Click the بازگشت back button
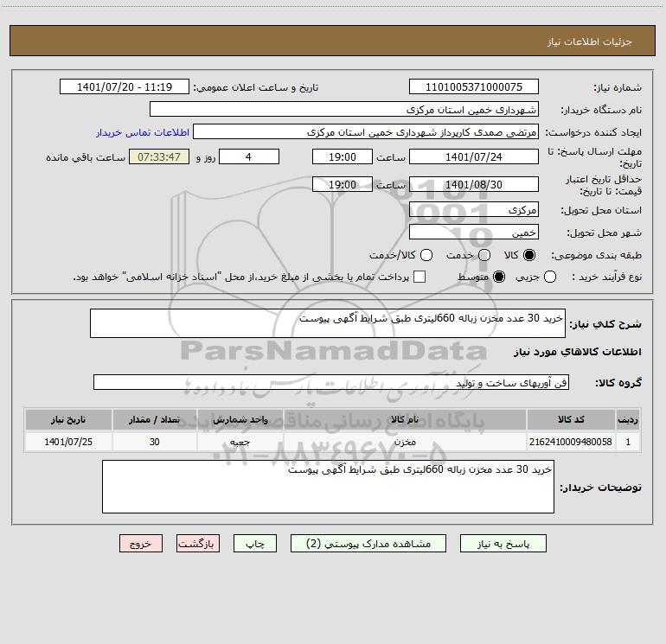Image resolution: width=666 pixels, height=644 pixels. pos(198,544)
